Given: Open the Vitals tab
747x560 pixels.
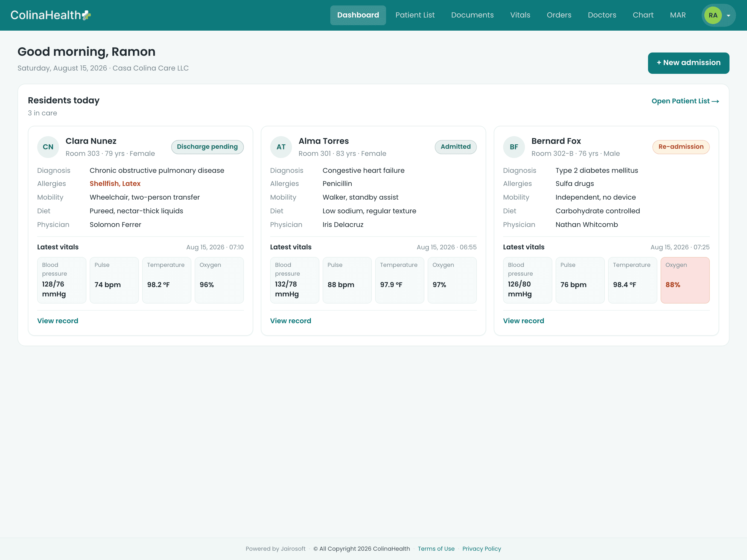Looking at the screenshot, I should [520, 15].
